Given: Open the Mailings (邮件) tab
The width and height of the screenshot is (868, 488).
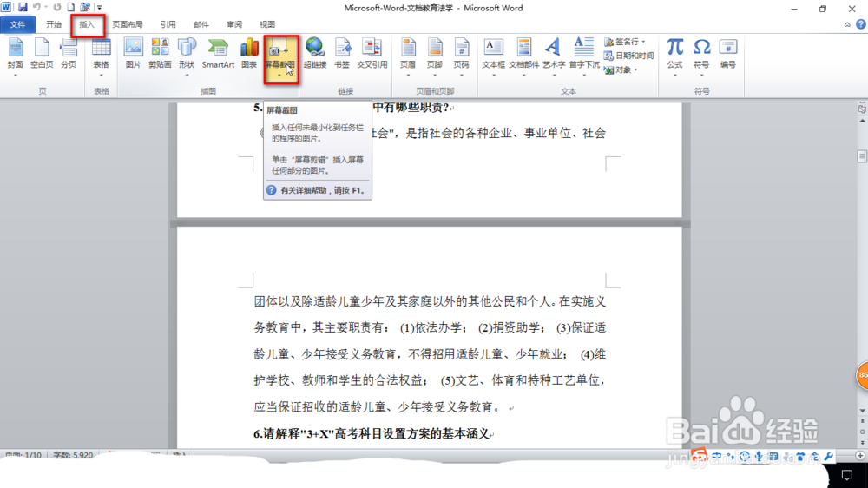Looking at the screenshot, I should coord(201,24).
